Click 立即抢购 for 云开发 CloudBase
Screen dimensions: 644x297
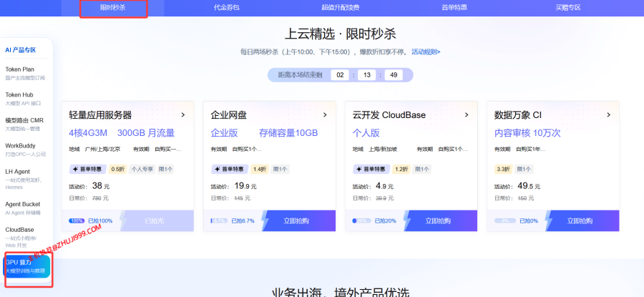tap(440, 221)
